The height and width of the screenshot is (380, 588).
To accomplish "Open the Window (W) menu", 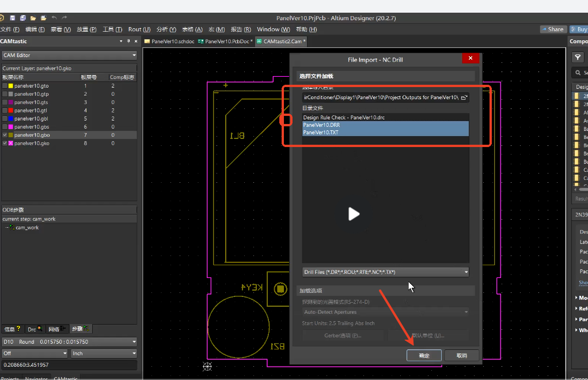I will (x=274, y=29).
